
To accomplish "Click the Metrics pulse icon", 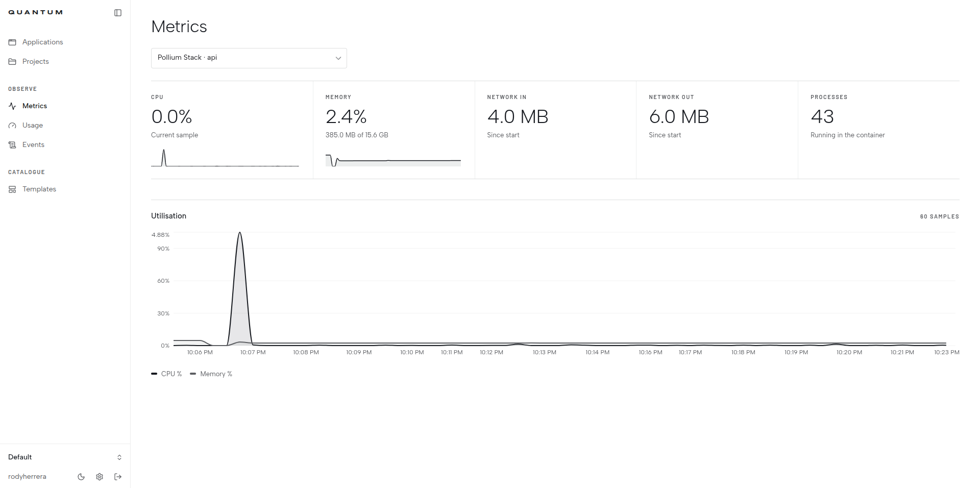I will pyautogui.click(x=12, y=106).
